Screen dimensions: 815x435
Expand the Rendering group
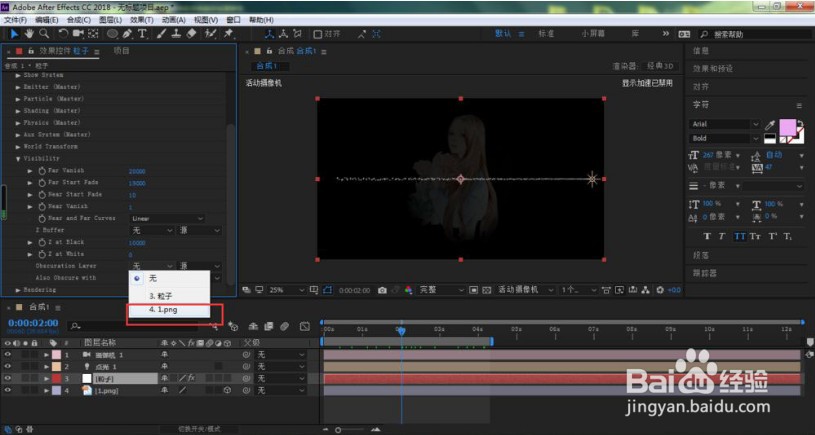pyautogui.click(x=18, y=290)
